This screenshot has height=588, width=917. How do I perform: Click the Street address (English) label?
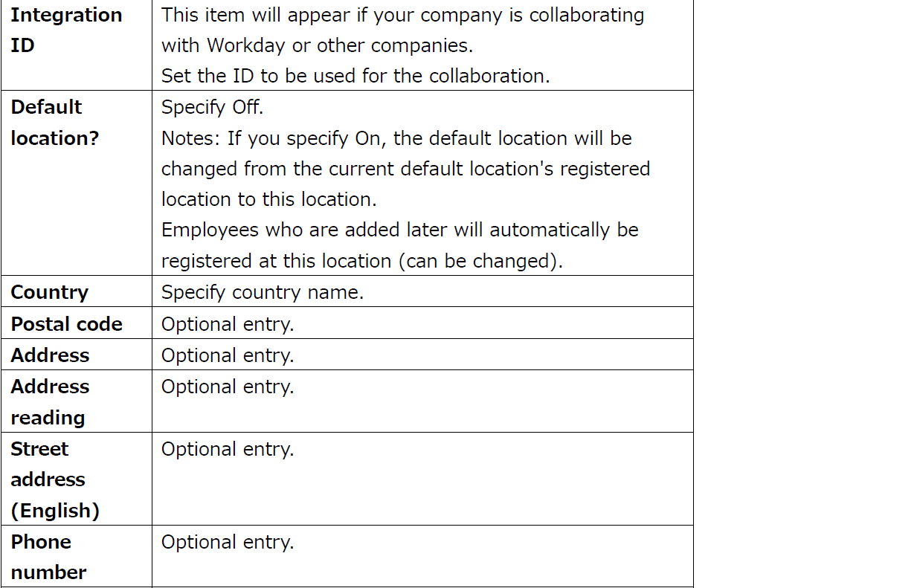(55, 479)
